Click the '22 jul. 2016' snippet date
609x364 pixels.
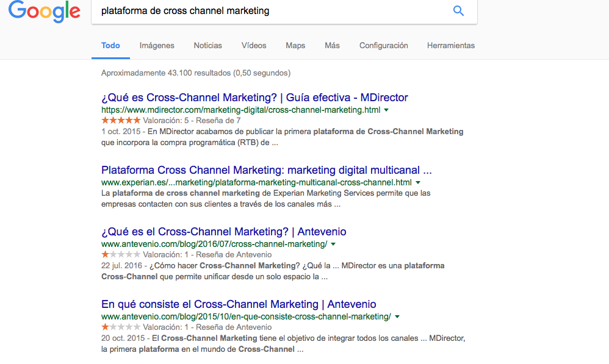122,266
